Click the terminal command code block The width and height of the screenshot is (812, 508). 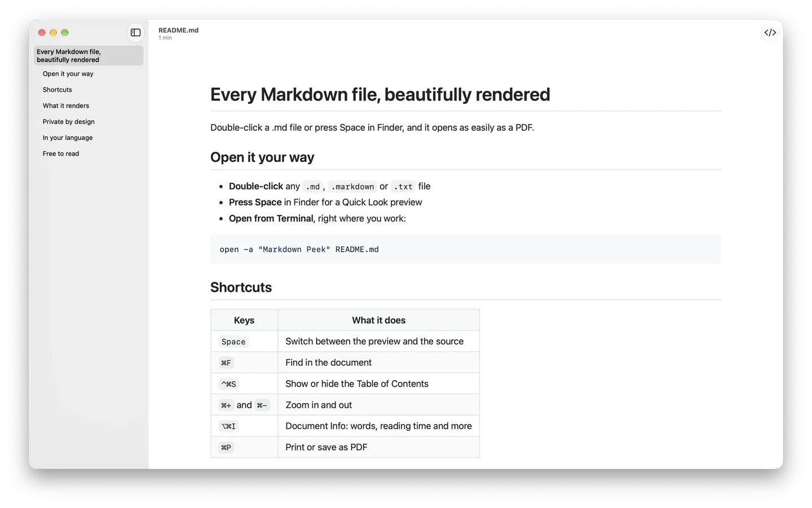[x=466, y=249]
